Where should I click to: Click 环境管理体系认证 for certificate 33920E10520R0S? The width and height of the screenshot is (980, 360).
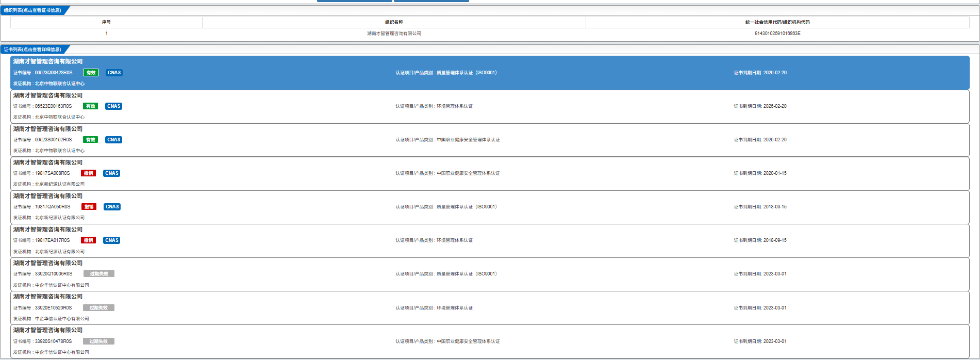[455, 308]
